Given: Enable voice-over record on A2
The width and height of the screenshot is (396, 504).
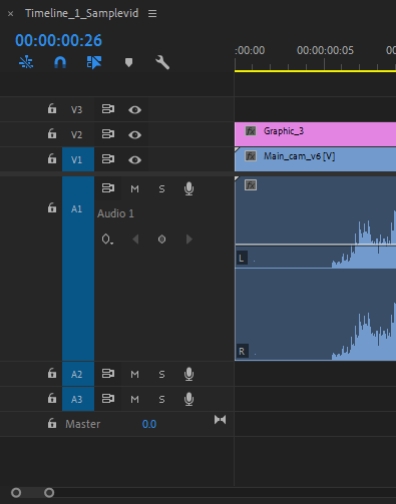Looking at the screenshot, I should point(189,374).
